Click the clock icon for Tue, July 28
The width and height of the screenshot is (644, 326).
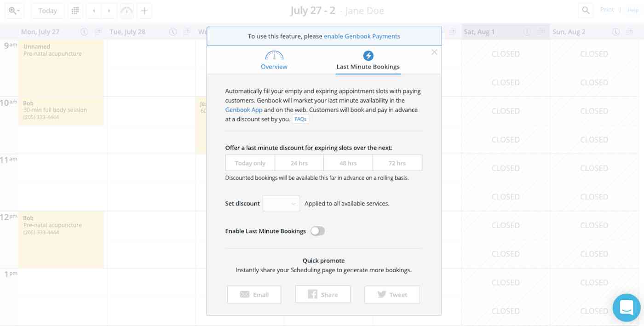pos(173,32)
